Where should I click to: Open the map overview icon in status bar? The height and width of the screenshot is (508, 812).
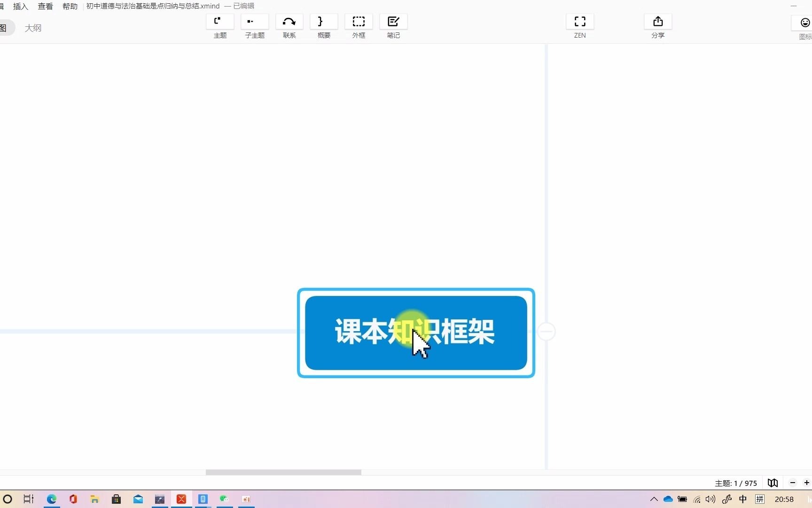[773, 483]
